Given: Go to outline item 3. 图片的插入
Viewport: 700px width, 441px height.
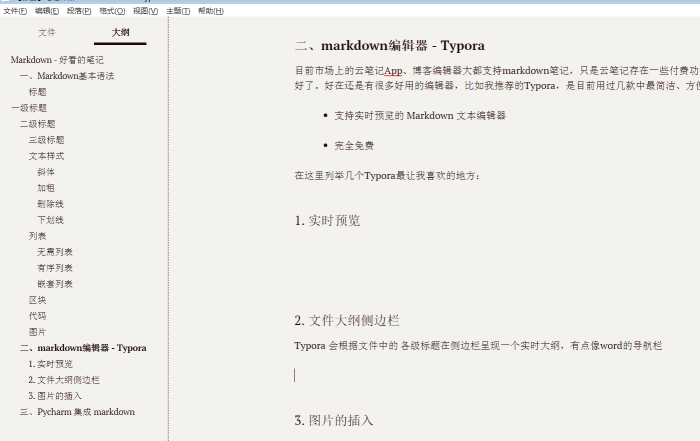Looking at the screenshot, I should pos(55,396).
